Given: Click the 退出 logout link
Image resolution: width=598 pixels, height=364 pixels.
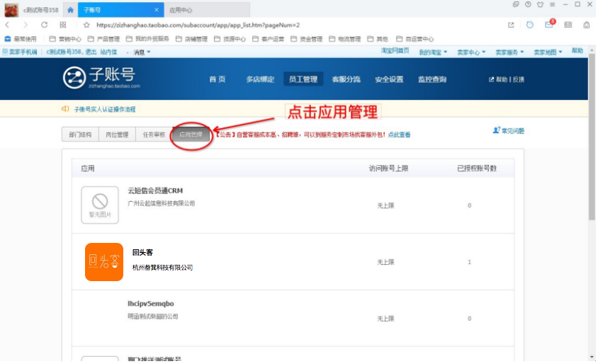Looking at the screenshot, I should tap(91, 52).
